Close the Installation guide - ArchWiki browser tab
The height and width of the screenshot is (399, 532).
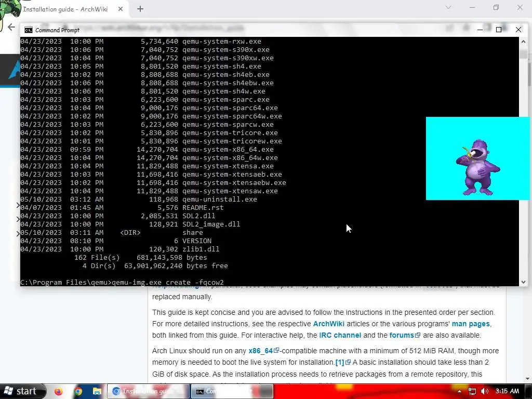tap(121, 9)
